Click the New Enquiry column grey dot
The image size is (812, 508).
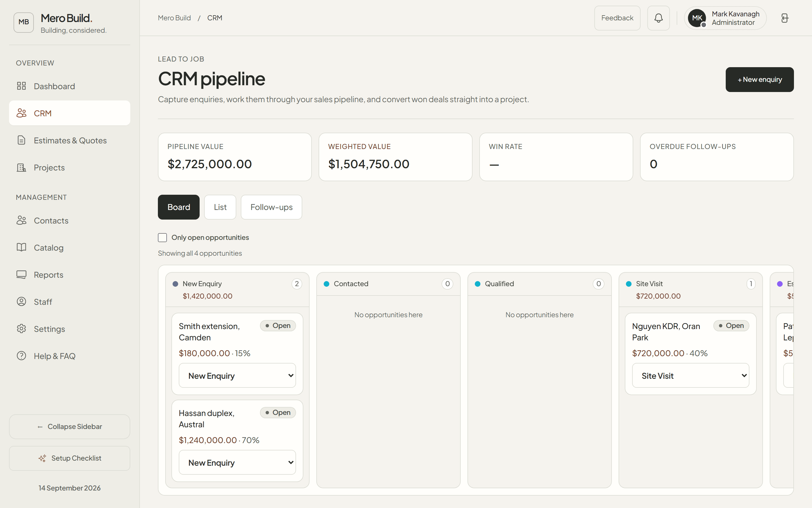pos(175,284)
